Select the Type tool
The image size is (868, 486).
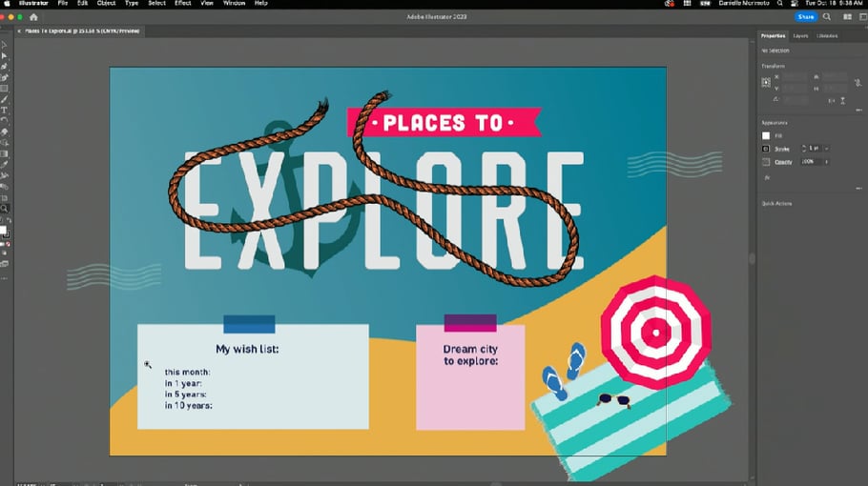tap(5, 110)
